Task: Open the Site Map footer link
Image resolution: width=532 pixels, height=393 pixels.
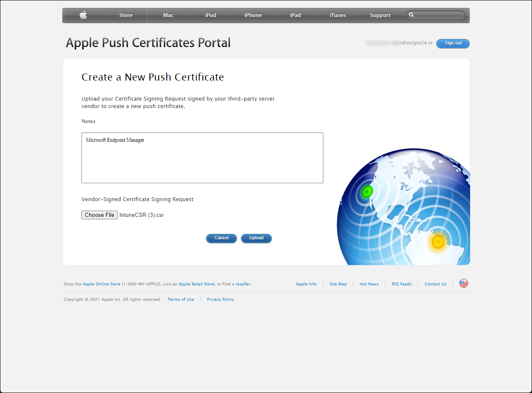Action: pos(338,284)
